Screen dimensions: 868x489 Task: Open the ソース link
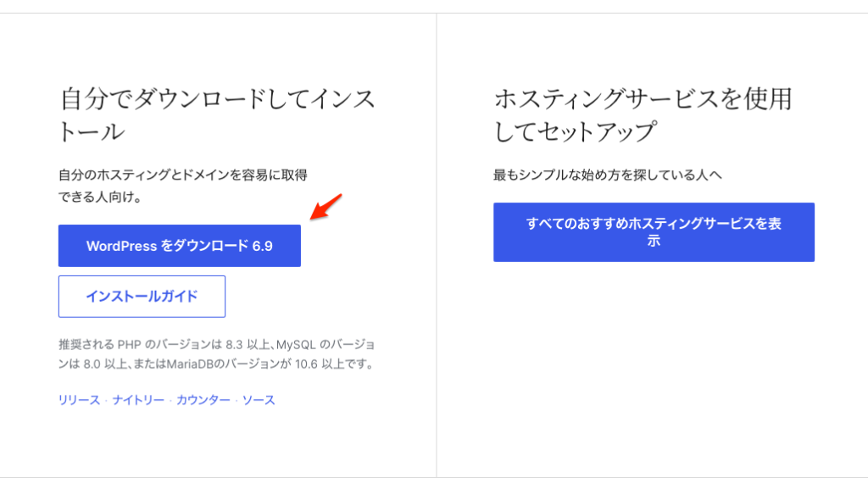click(259, 400)
